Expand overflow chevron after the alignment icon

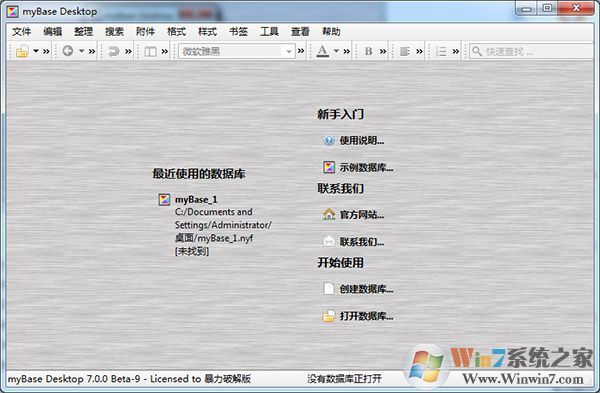click(x=419, y=51)
